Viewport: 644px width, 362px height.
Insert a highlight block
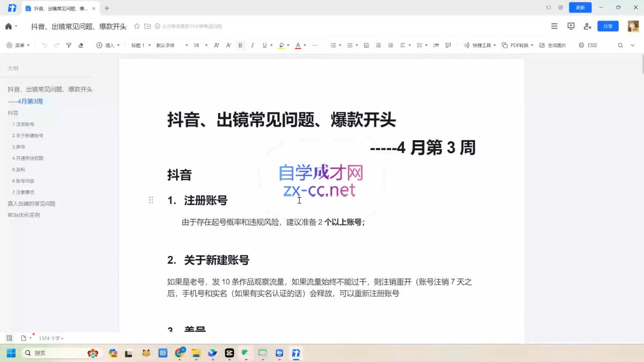pyautogui.click(x=448, y=45)
